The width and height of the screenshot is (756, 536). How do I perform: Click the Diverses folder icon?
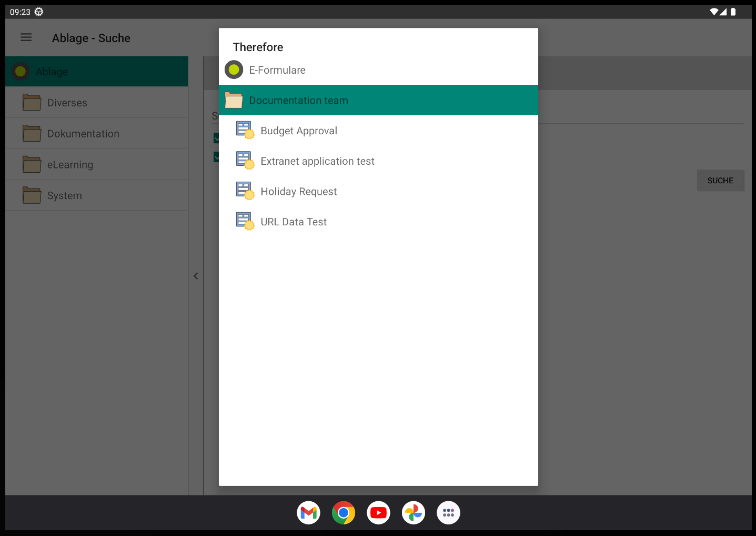32,103
